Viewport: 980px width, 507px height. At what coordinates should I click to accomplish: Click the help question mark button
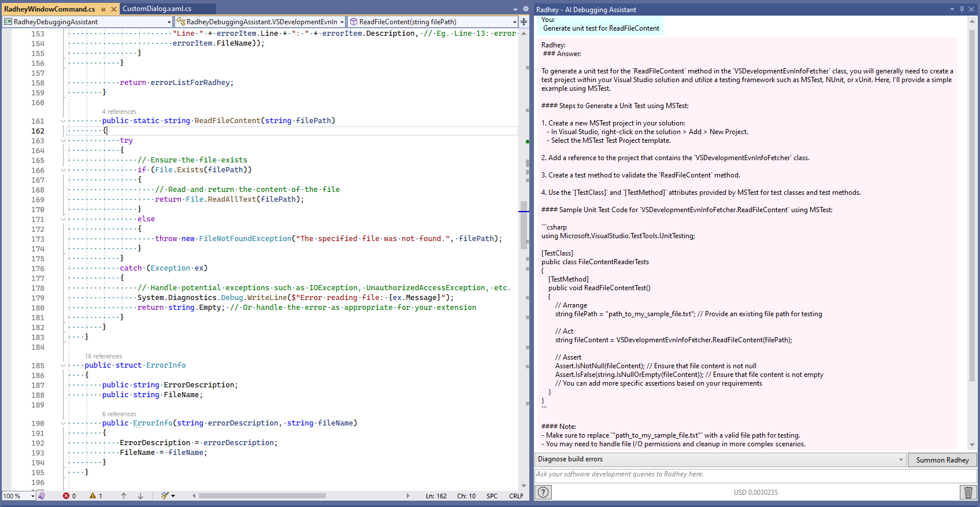click(543, 492)
